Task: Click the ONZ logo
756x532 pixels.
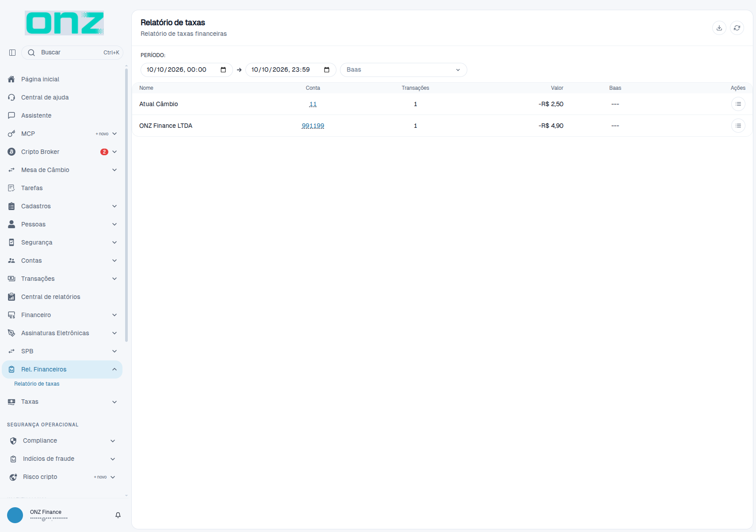Action: [x=65, y=23]
